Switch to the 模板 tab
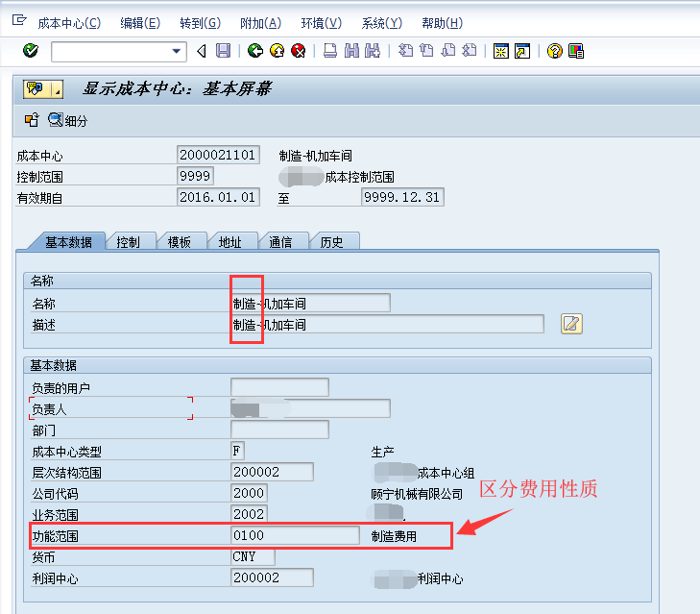Viewport: 700px width, 614px height. coord(179,242)
